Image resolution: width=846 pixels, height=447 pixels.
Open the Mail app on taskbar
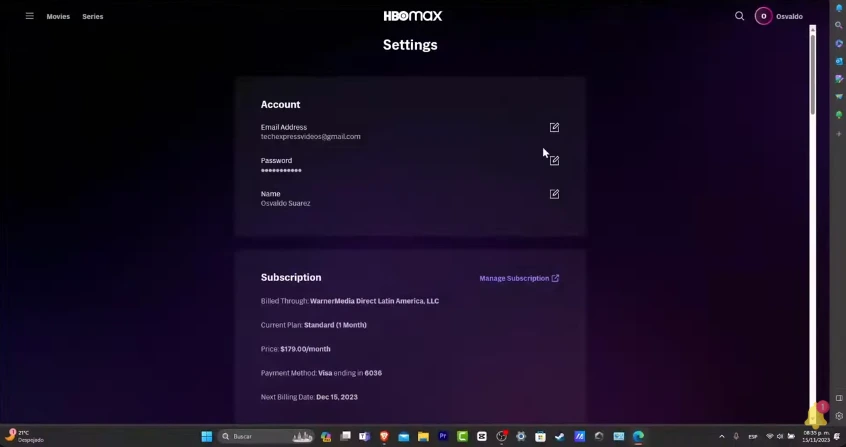pyautogui.click(x=404, y=436)
